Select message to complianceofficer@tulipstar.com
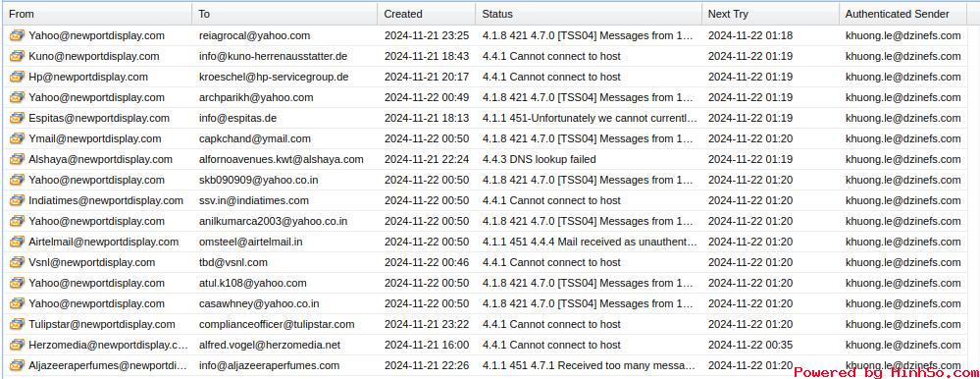980x379 pixels. pyautogui.click(x=485, y=325)
